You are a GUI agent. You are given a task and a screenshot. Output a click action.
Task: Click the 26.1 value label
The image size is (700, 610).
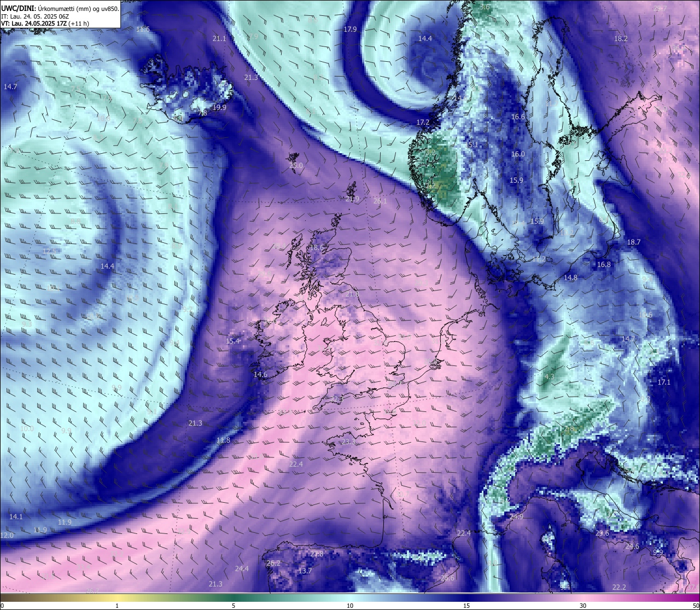coord(380,201)
